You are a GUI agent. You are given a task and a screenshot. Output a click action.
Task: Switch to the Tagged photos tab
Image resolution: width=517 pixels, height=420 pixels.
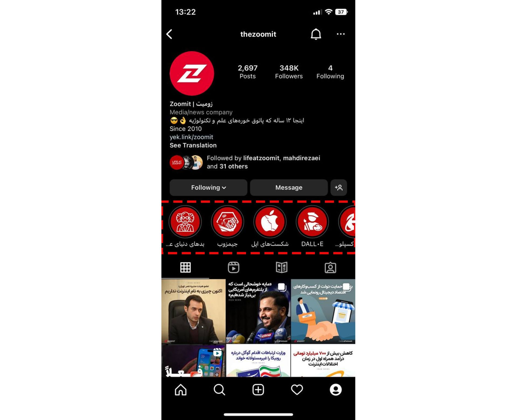[x=330, y=268]
